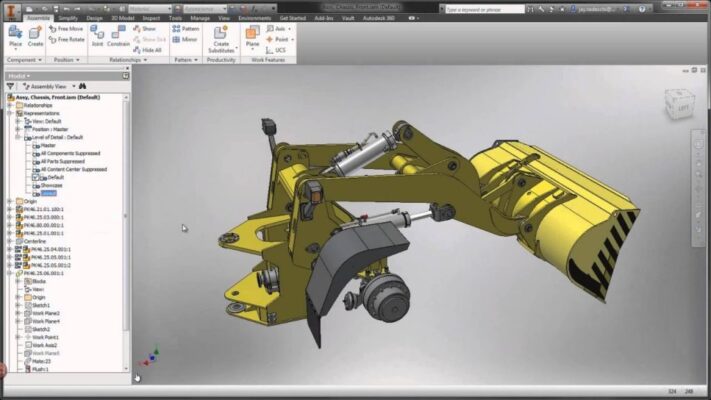The image size is (711, 400).
Task: Switch to the Environments ribbon tab
Action: (254, 18)
